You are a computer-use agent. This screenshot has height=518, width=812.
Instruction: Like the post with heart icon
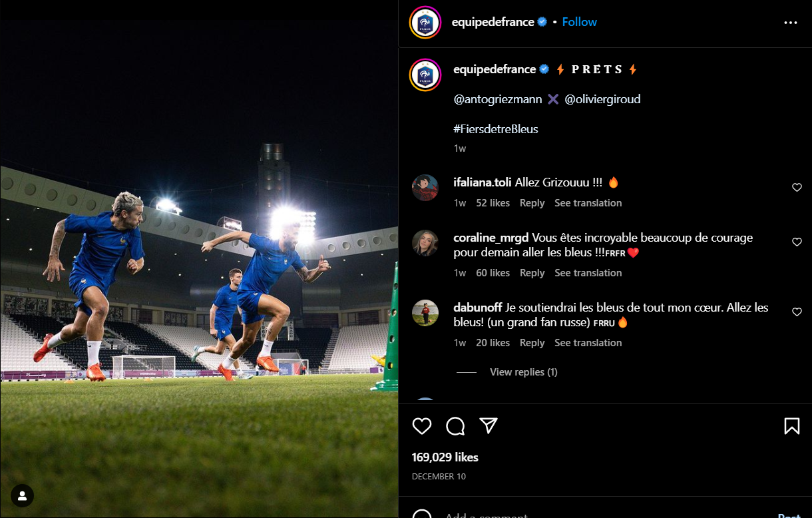[x=422, y=426]
